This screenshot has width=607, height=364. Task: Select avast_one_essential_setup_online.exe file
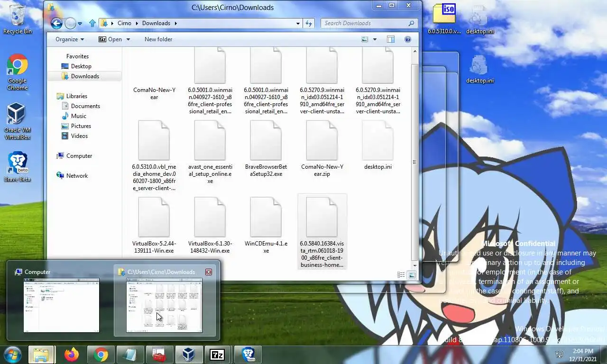pos(210,153)
